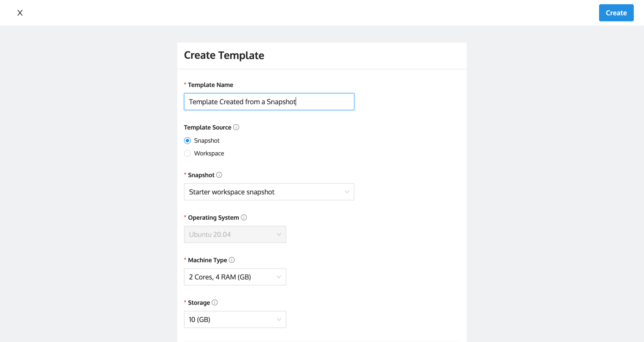Close the Create Template dialog with X
The image size is (644, 342).
pos(20,13)
